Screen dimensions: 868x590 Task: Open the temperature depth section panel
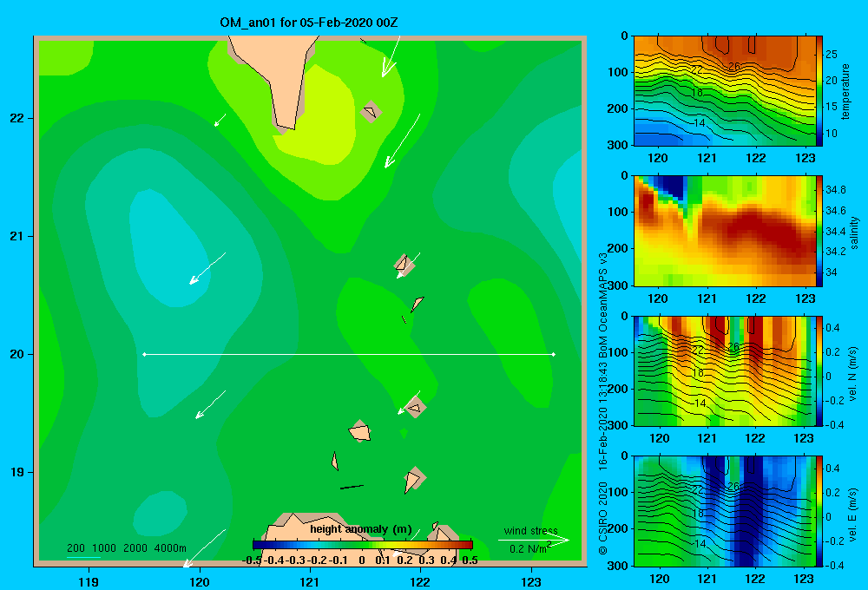[x=724, y=91]
